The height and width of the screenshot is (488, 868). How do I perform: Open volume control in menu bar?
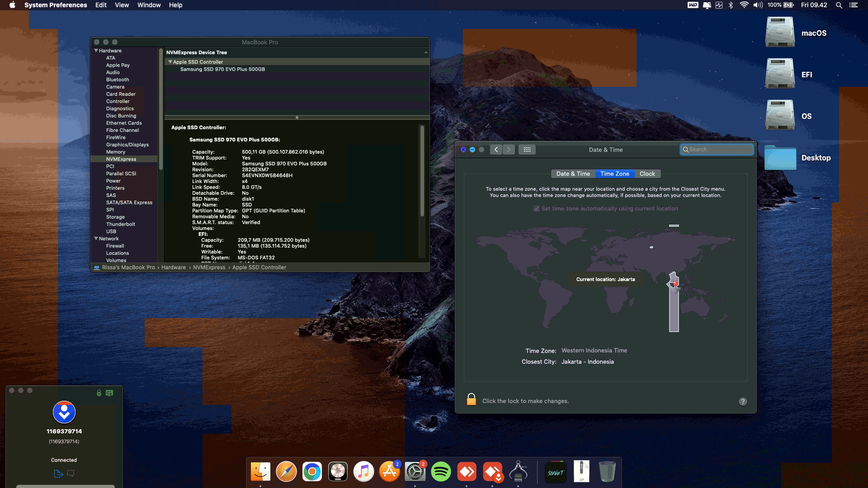point(758,5)
